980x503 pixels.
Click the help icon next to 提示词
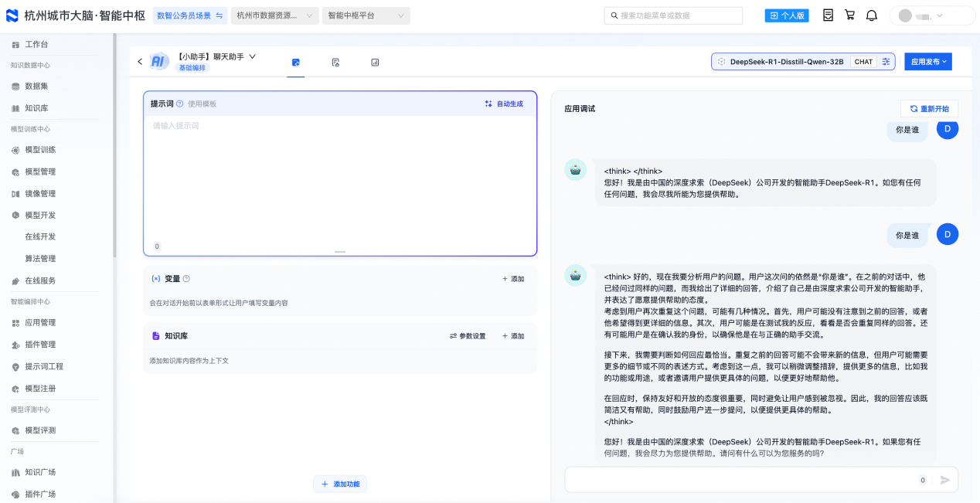tap(179, 104)
